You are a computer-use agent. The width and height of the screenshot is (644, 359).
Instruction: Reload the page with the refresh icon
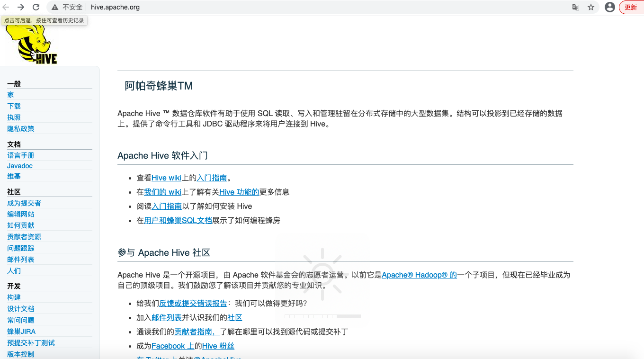[x=36, y=7]
